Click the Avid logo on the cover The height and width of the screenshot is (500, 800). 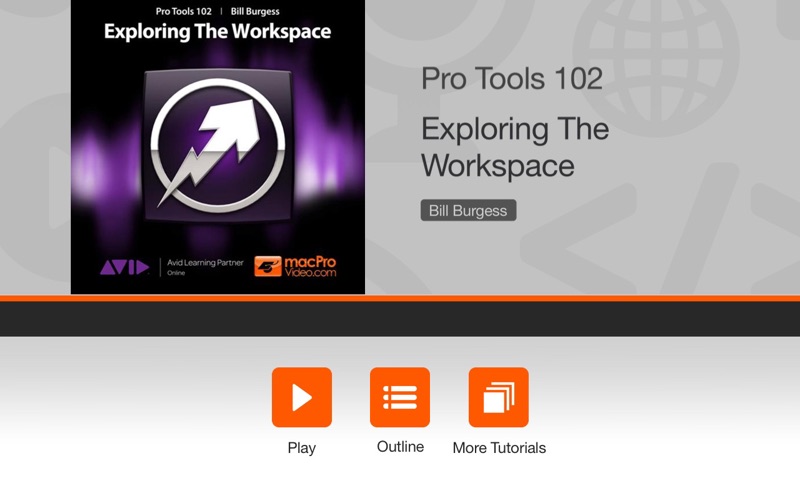(x=124, y=267)
